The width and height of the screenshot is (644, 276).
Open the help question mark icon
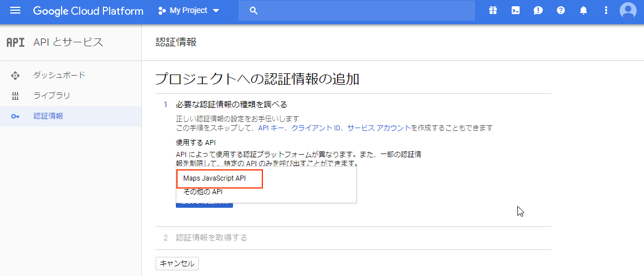coord(561,11)
